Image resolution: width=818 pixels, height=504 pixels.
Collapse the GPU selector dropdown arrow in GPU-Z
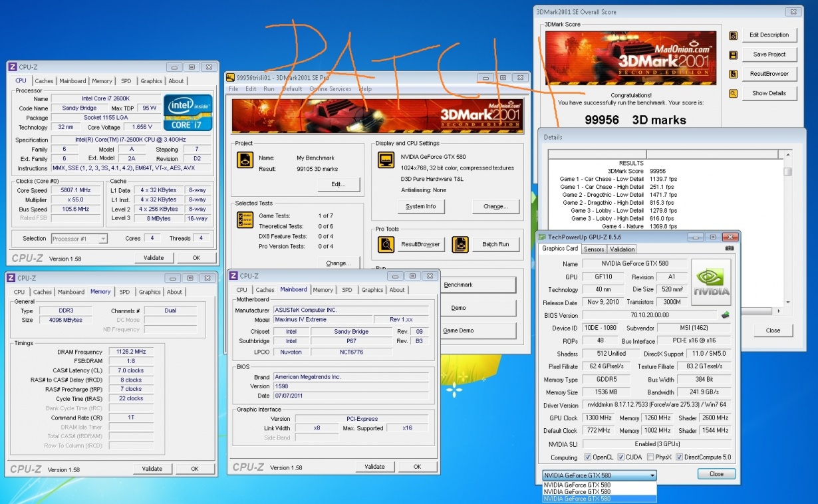652,475
